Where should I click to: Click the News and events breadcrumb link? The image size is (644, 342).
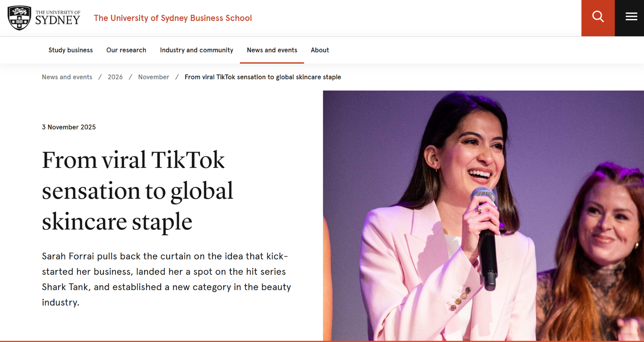click(67, 77)
